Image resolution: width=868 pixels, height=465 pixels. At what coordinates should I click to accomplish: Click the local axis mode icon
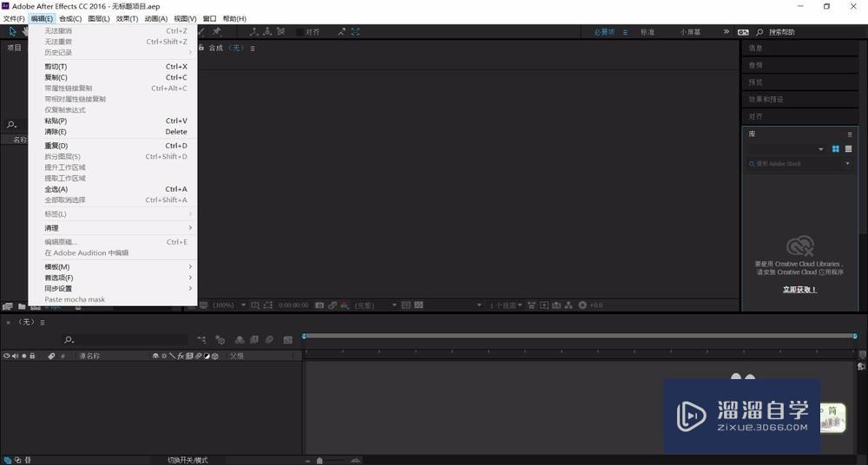[254, 31]
